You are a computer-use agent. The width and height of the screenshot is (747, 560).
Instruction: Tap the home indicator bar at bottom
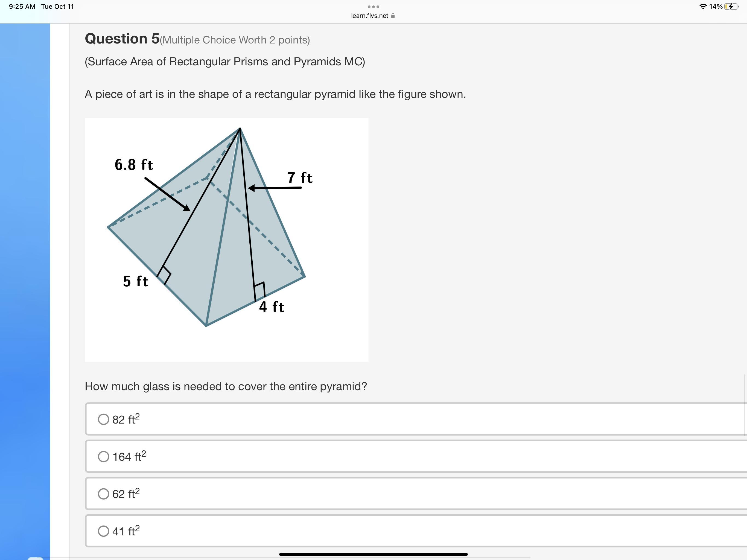(373, 554)
